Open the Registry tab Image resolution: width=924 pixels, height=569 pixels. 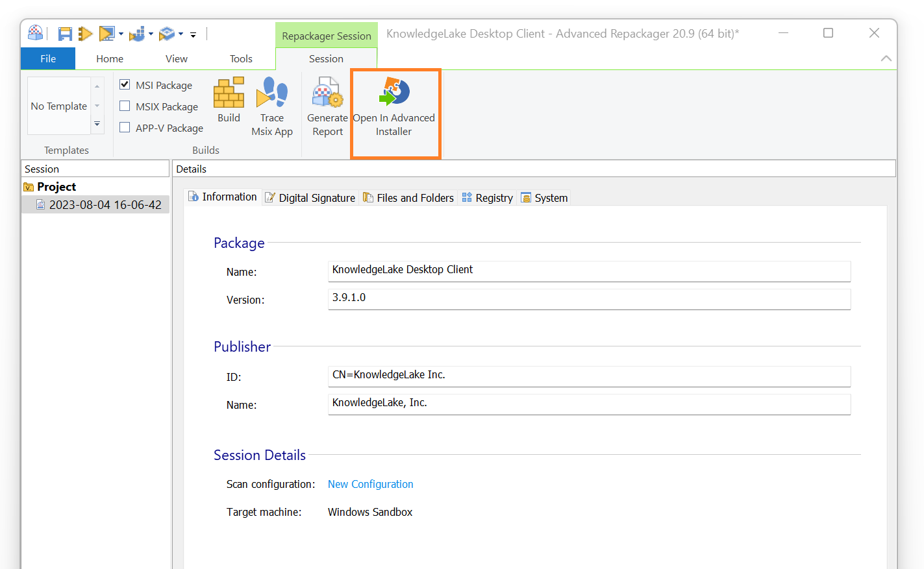coord(488,198)
